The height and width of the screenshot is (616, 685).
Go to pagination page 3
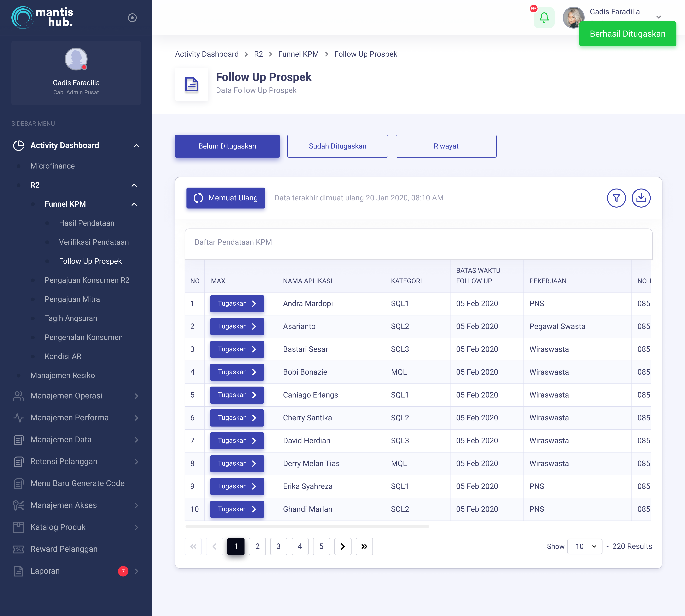(278, 546)
